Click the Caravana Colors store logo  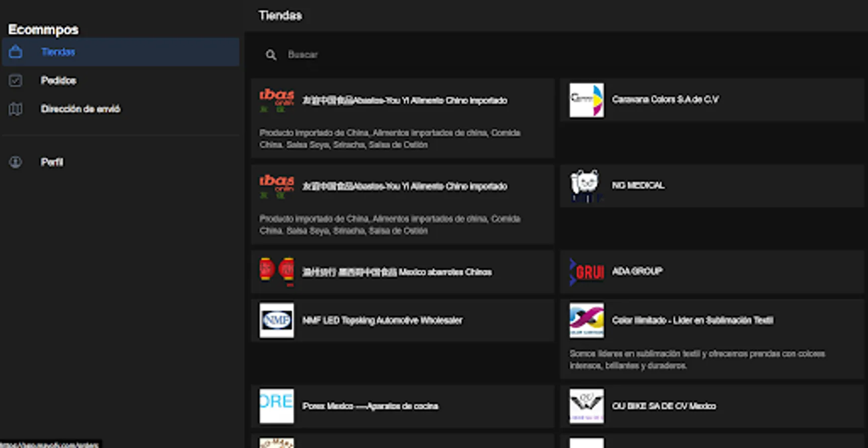coord(586,100)
